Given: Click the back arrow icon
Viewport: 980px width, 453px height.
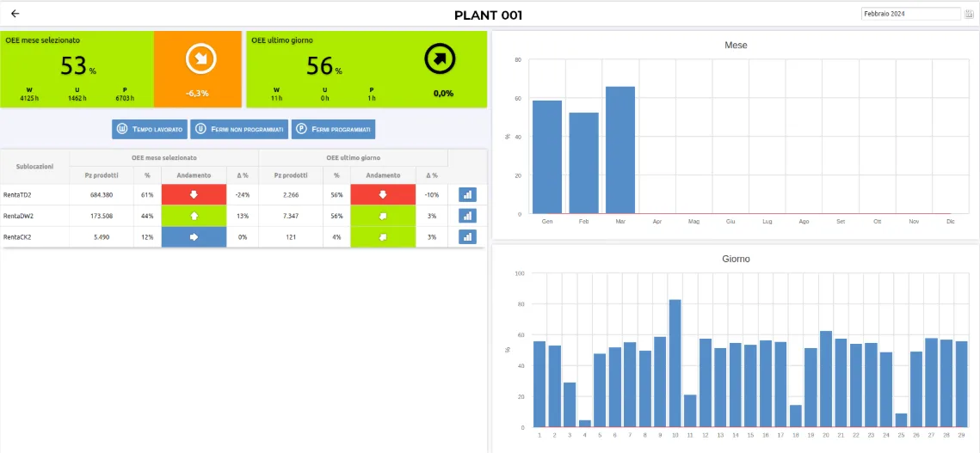Looking at the screenshot, I should pos(15,14).
